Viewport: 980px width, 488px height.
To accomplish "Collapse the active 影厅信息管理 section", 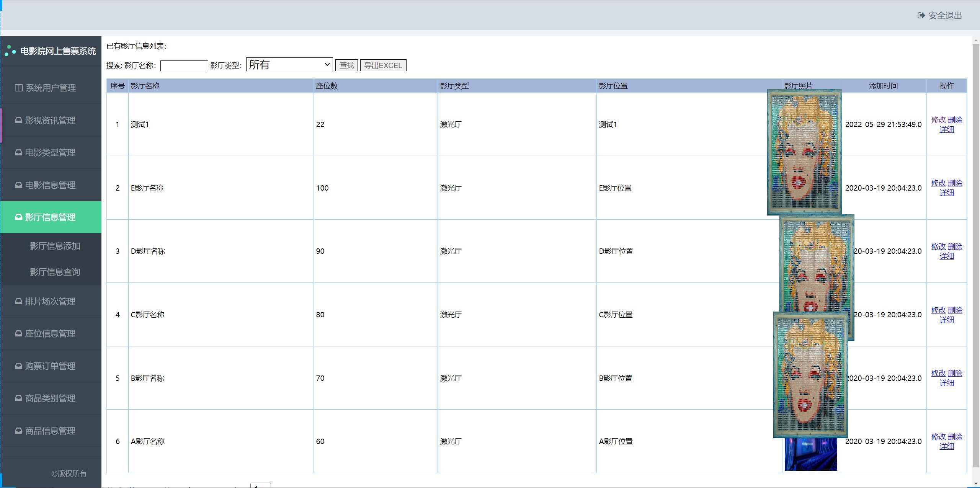I will (x=50, y=217).
